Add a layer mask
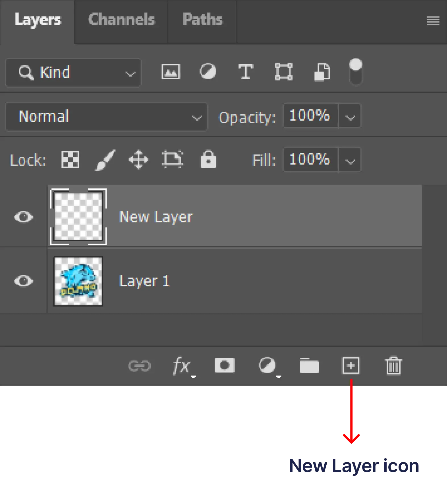This screenshot has height=488, width=448. tap(224, 365)
